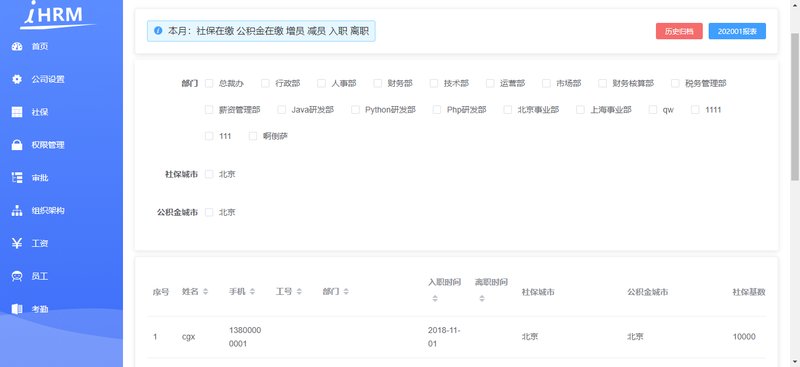Check the 运营部 checkbox
Screen dimensions: 800x367
click(x=490, y=83)
